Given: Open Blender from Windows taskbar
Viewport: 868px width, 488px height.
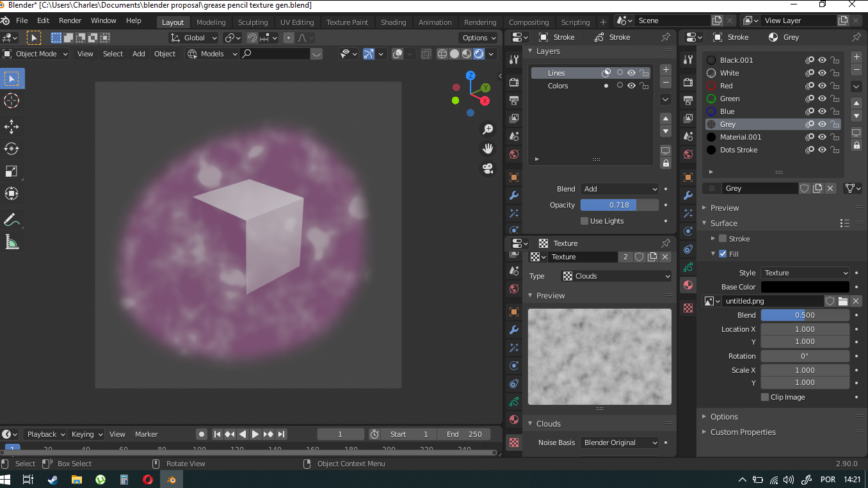Looking at the screenshot, I should [x=171, y=479].
